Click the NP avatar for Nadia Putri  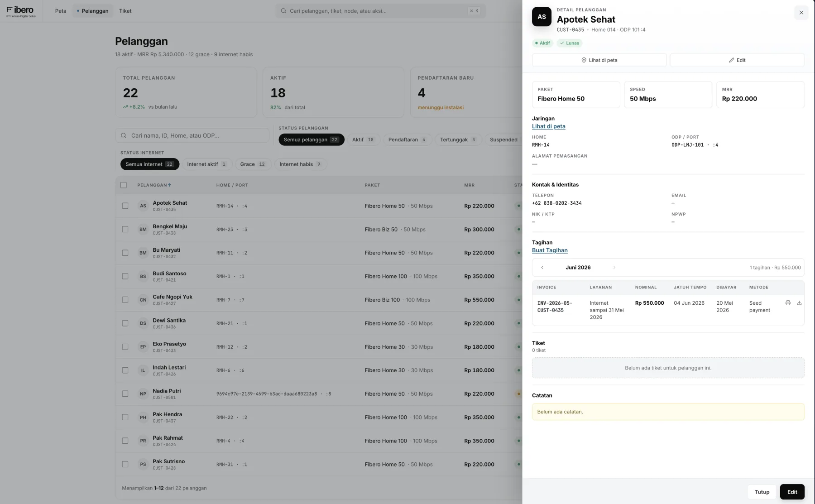tap(143, 394)
